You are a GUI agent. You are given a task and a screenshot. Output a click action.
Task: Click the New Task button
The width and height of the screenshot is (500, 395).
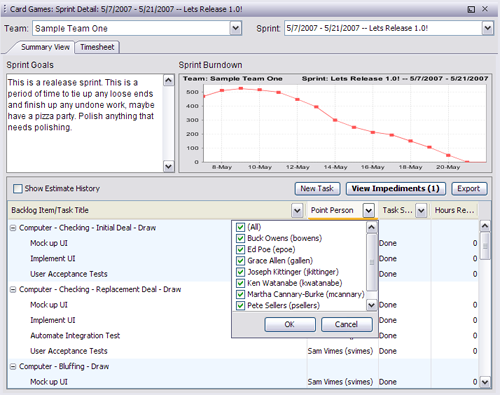tap(317, 189)
